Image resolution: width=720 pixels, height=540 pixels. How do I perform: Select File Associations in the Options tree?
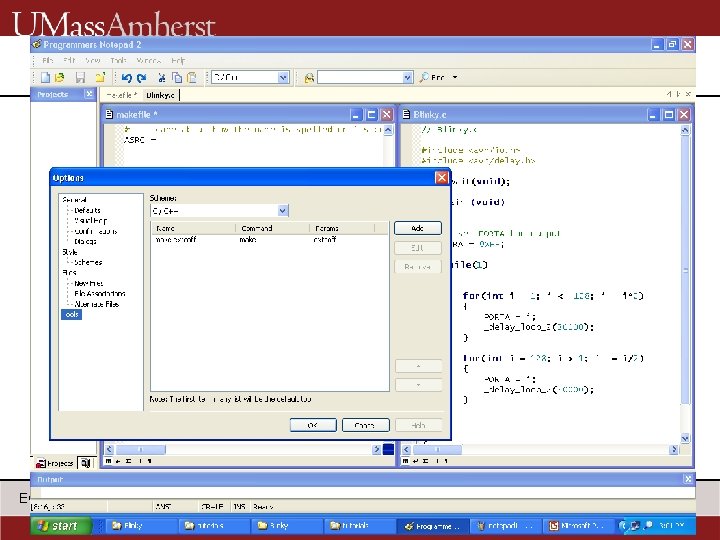click(99, 293)
